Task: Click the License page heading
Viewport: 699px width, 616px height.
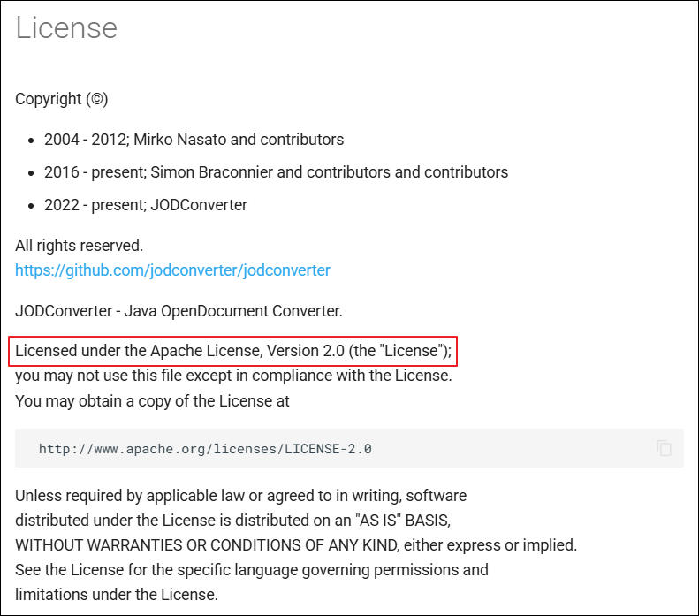Action: click(66, 27)
